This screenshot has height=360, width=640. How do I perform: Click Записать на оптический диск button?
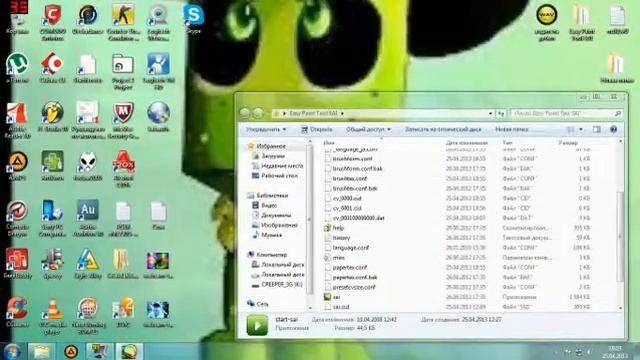point(443,129)
